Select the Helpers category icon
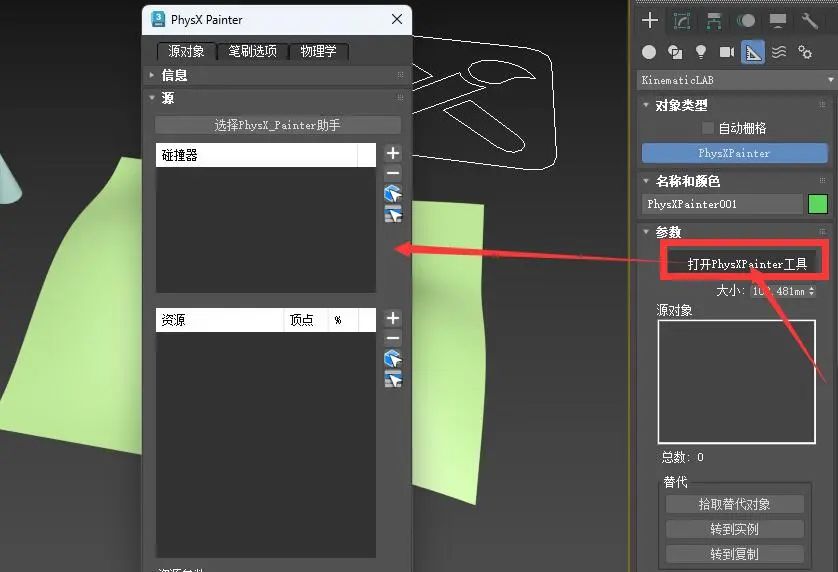 [x=752, y=52]
